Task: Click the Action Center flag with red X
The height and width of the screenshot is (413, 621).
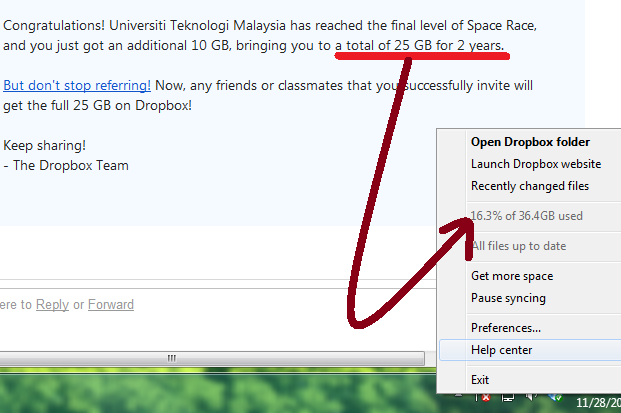Action: (x=483, y=397)
